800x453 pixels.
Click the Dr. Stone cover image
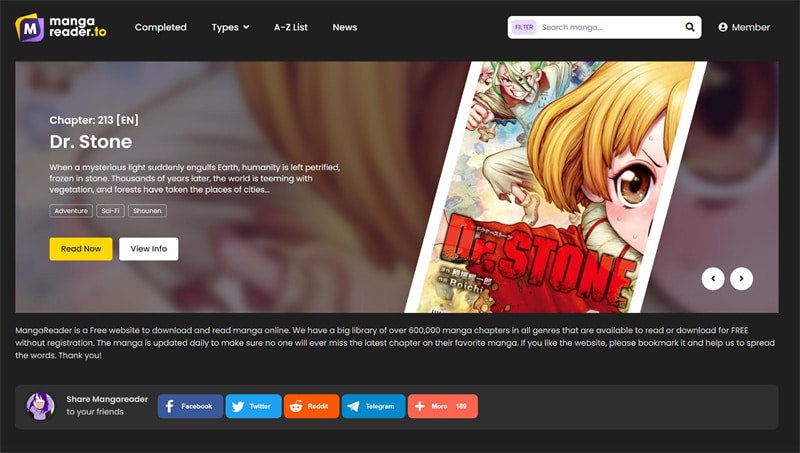[555, 187]
